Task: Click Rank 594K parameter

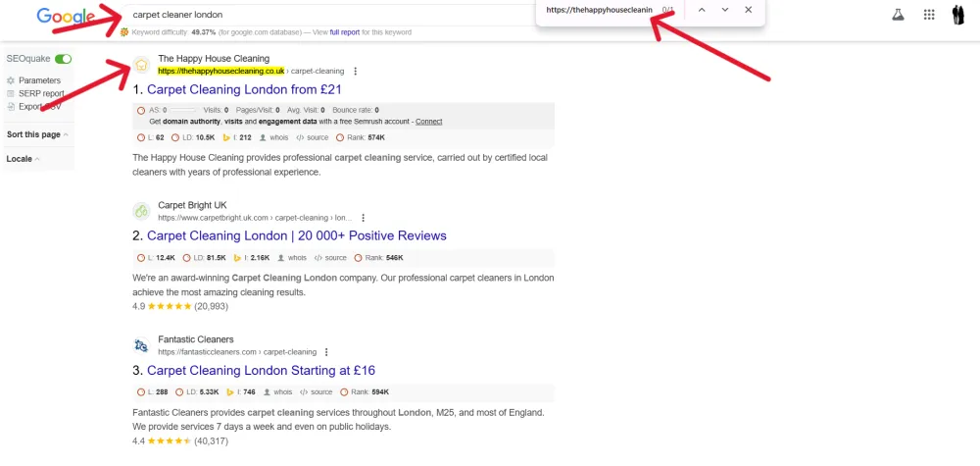Action: coord(365,392)
